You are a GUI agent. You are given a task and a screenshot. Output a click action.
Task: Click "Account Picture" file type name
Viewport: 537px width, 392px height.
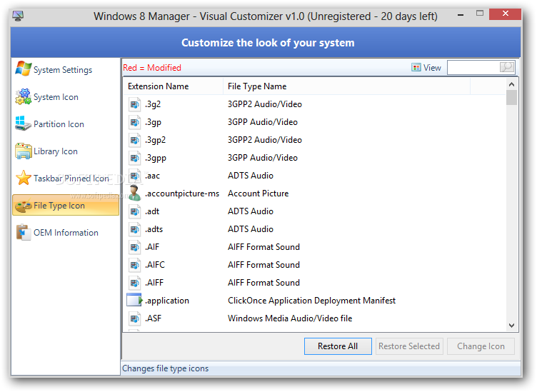[x=259, y=194]
